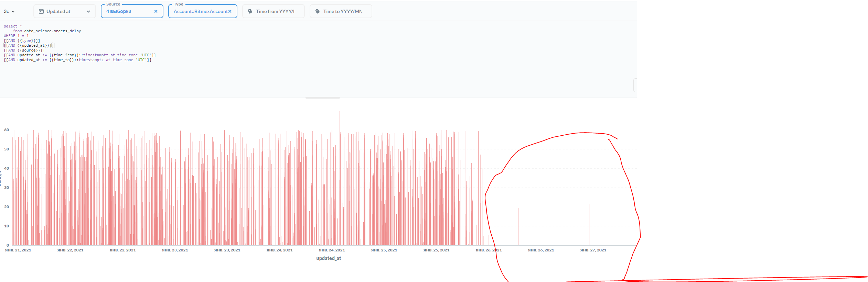Click 'from data_science.orders_delay' in the editor
The image size is (868, 282).
tap(47, 31)
